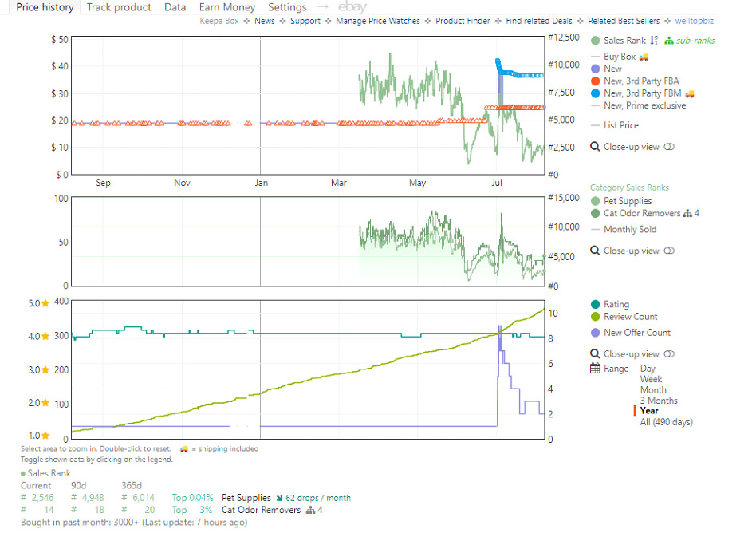Toggle Close-up view for category ranks chart
Viewport: 756px width, 533px height.
click(669, 251)
